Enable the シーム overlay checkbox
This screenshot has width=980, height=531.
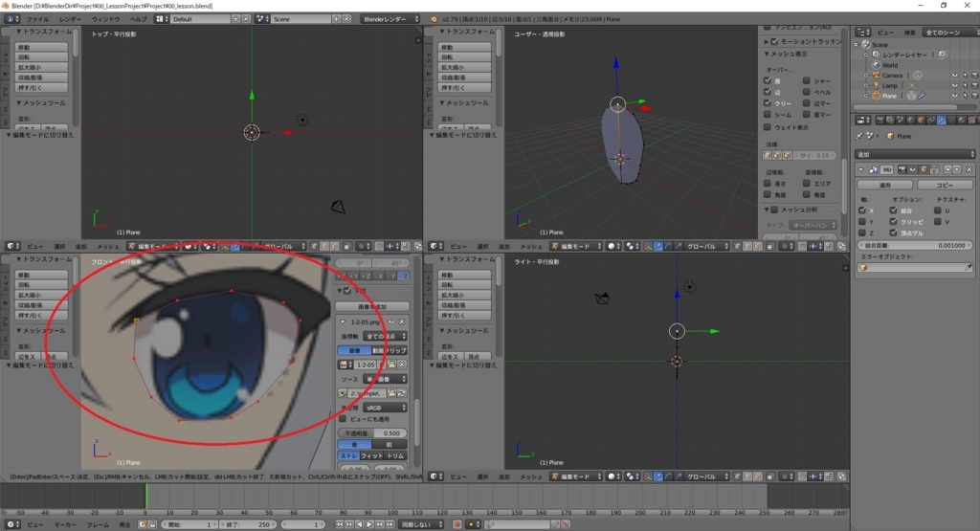pos(768,114)
